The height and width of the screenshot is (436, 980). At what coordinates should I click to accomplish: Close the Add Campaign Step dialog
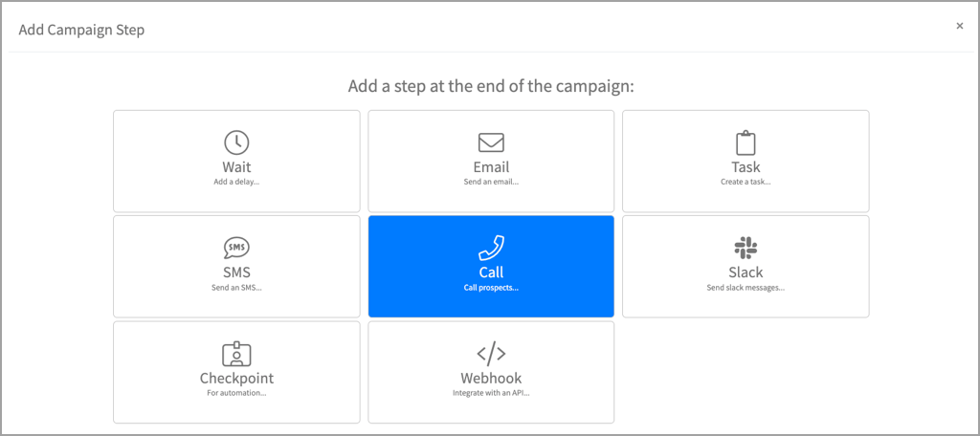(960, 27)
